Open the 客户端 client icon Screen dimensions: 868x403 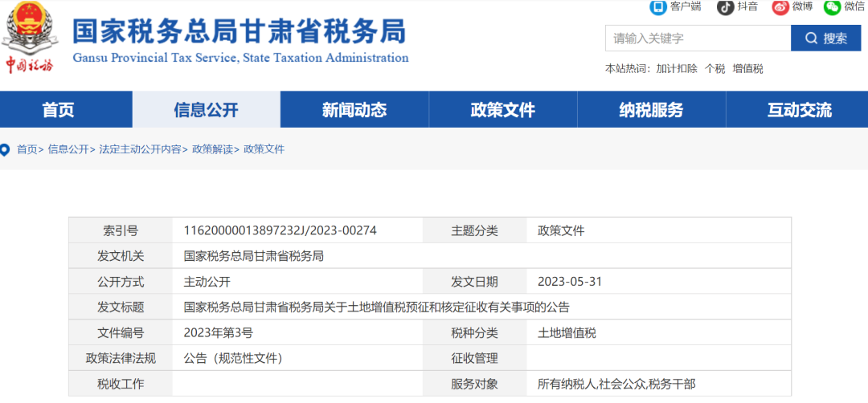pyautogui.click(x=658, y=6)
